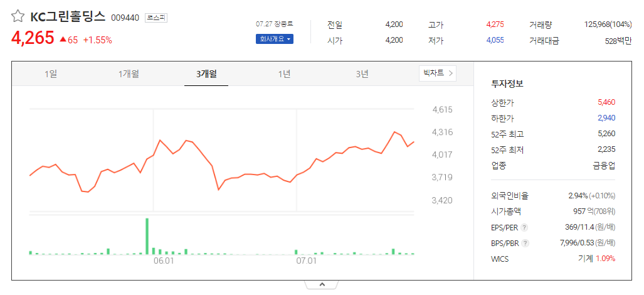Click the stock code 009440

[x=125, y=18]
